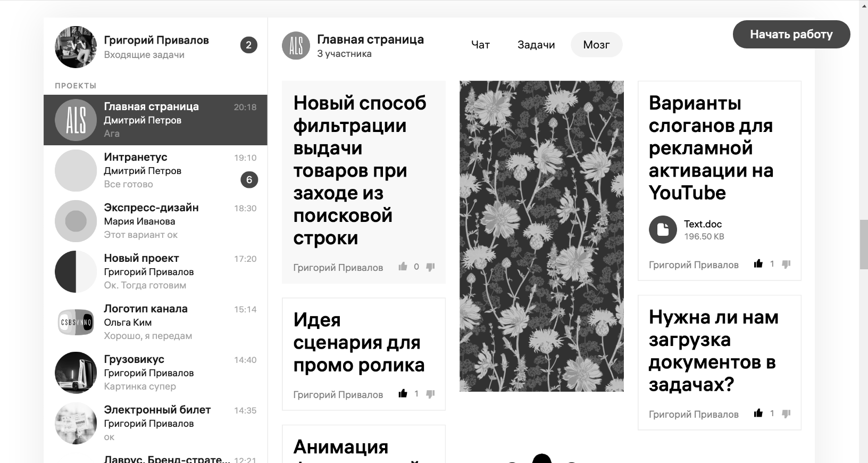
Task: Click the page vertical scrollbar thumb
Action: pyautogui.click(x=863, y=244)
